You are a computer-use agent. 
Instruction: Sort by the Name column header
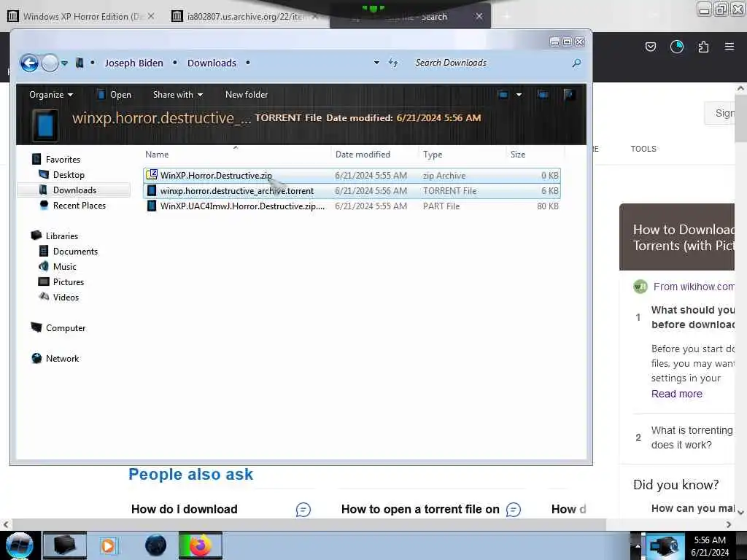[x=236, y=155]
